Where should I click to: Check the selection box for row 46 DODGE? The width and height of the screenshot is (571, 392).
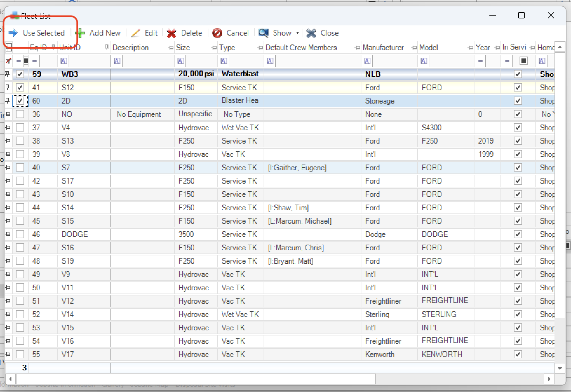20,234
